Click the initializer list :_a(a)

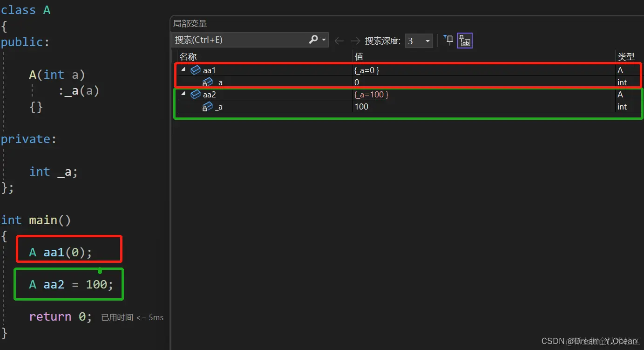pyautogui.click(x=79, y=90)
